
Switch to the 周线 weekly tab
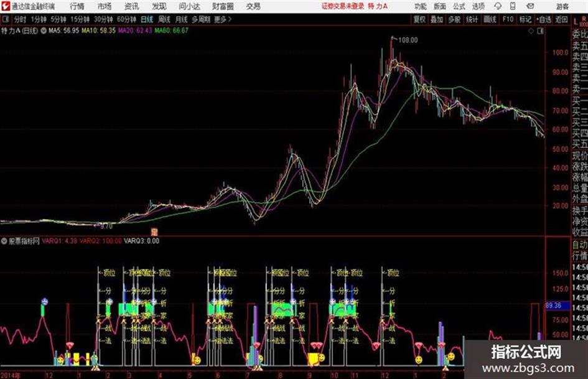click(x=164, y=19)
